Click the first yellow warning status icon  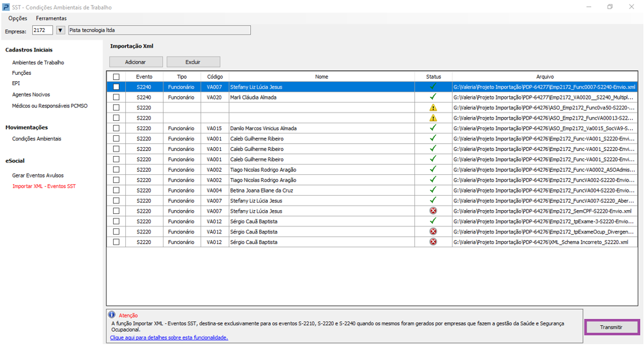[x=433, y=108]
